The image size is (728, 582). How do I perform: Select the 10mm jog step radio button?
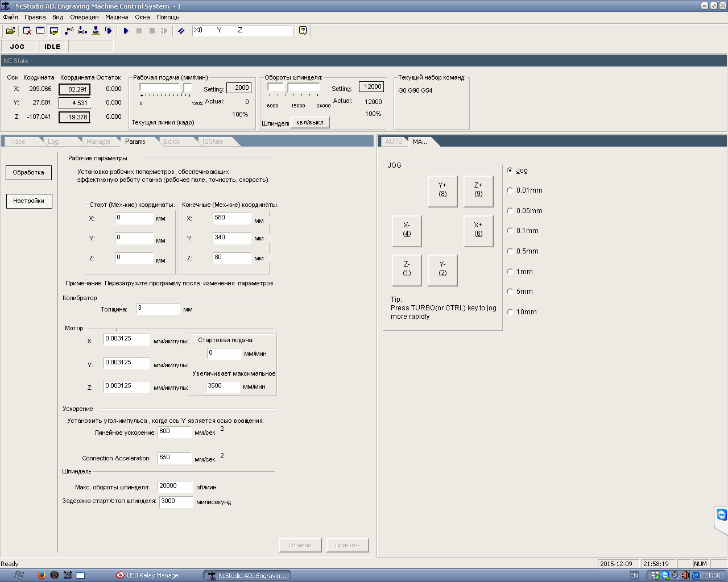tap(510, 312)
